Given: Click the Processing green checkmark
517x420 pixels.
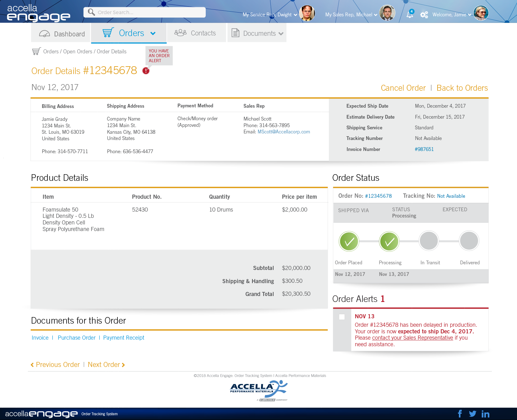Looking at the screenshot, I should (x=389, y=241).
